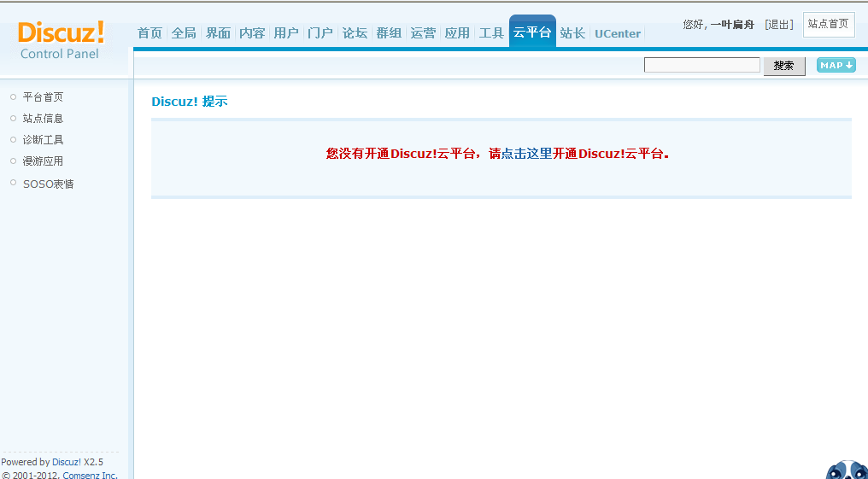This screenshot has height=479, width=868.
Task: Click the Discuz! 提示 heading
Action: point(190,102)
